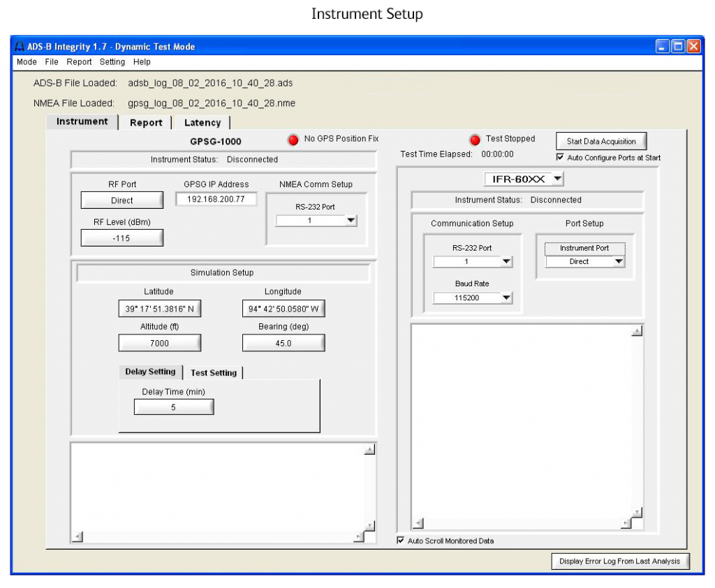Click the red No GPS Position Fix indicator
The height and width of the screenshot is (588, 715).
click(x=293, y=140)
